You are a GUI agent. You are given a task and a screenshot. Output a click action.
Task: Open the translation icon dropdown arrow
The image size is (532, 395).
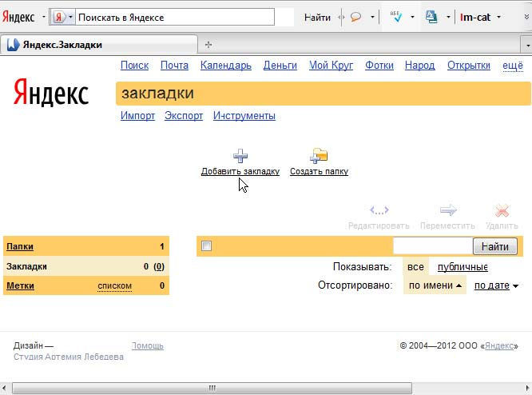click(x=448, y=17)
